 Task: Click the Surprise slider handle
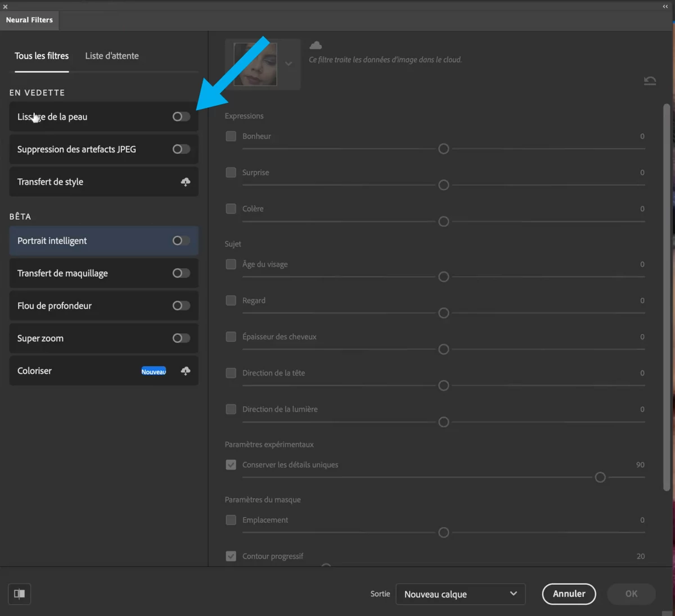[x=444, y=185]
